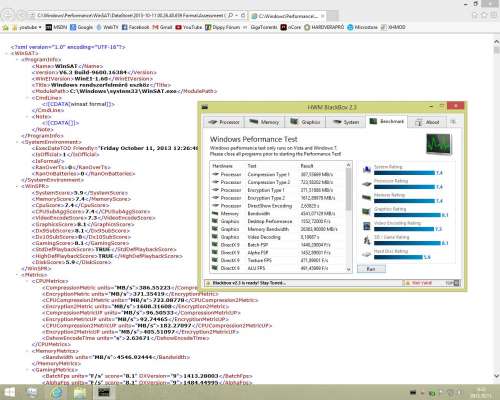Click the Memory Rating module icon
Viewport: 500px width, 400px height.
pos(367,198)
